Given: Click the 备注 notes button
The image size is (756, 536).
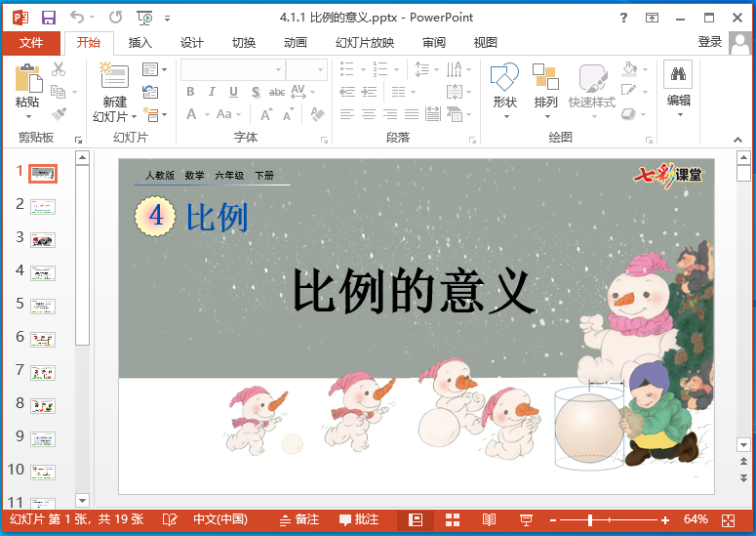Looking at the screenshot, I should click(x=299, y=519).
